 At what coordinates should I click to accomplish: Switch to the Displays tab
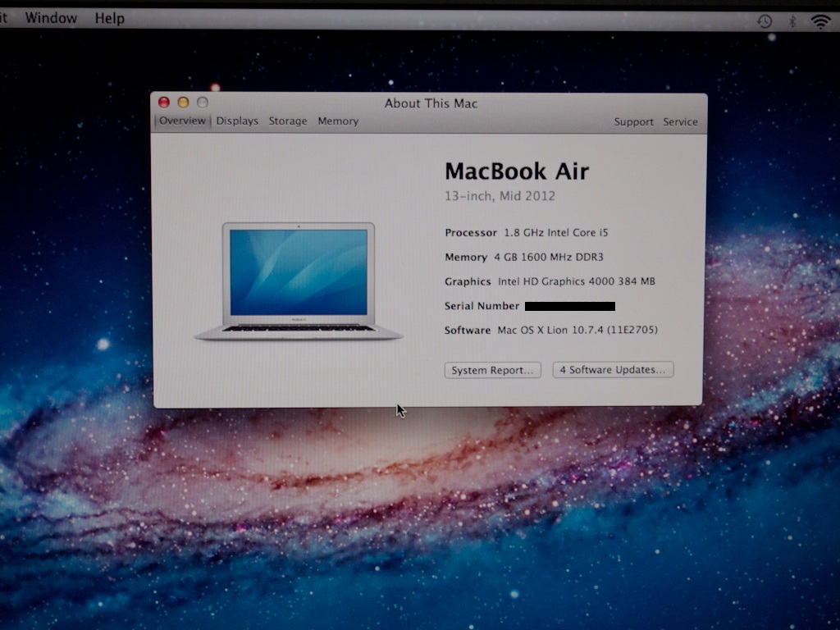[237, 121]
